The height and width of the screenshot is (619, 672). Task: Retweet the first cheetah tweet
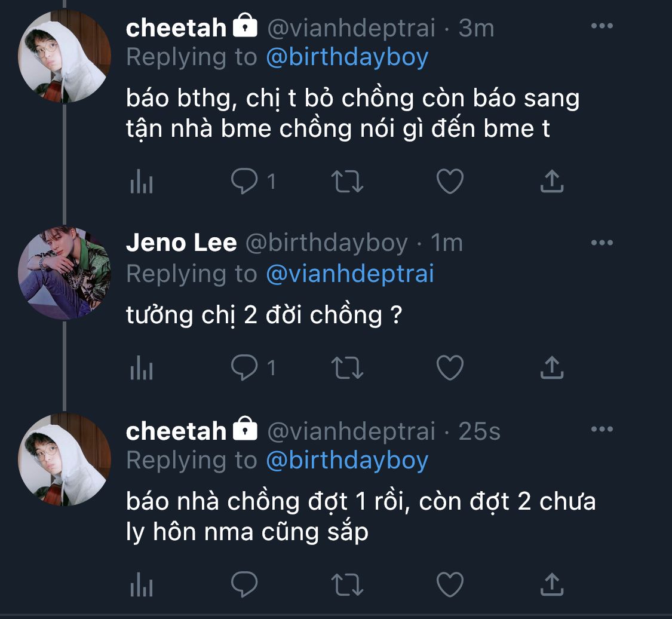(347, 182)
